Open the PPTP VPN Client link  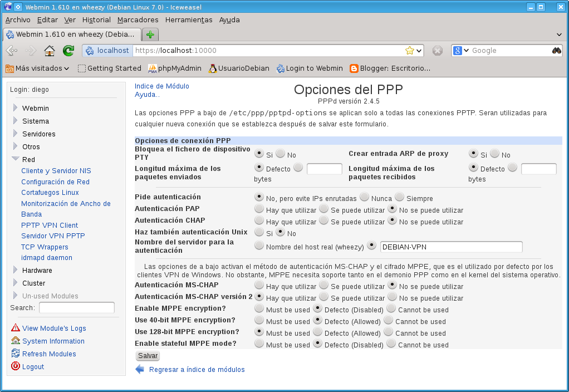(50, 225)
